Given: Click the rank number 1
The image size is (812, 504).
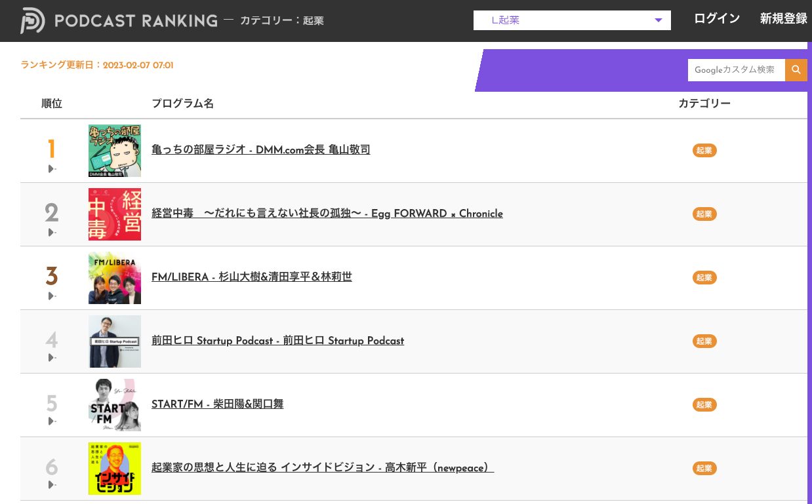Looking at the screenshot, I should tap(52, 149).
